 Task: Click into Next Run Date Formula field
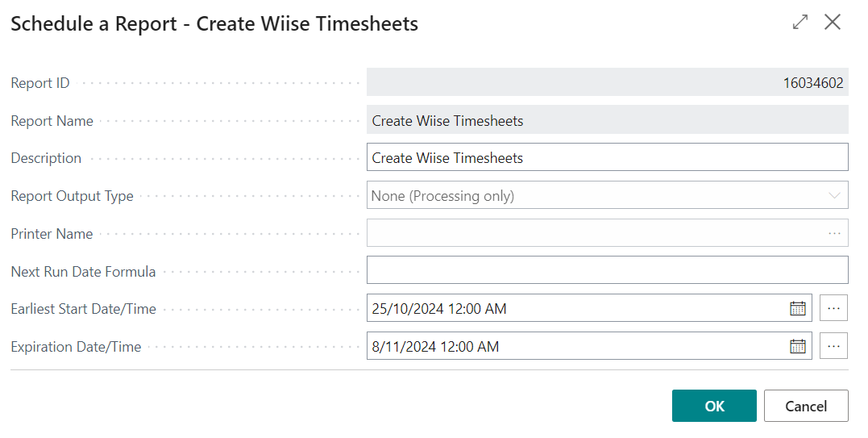coord(607,270)
